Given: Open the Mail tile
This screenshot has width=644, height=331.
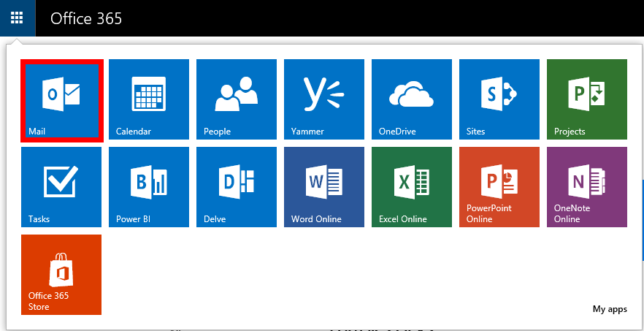Looking at the screenshot, I should coord(61,100).
